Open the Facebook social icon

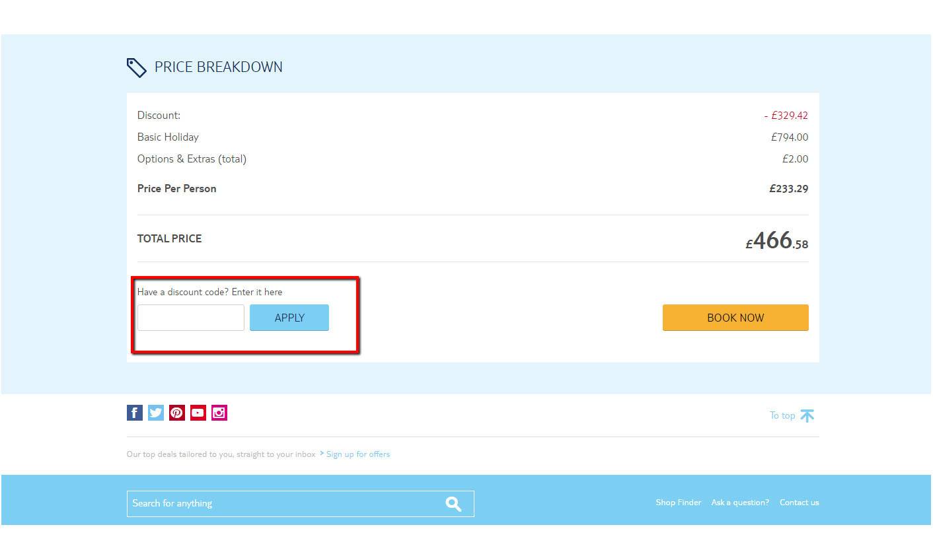coord(134,412)
